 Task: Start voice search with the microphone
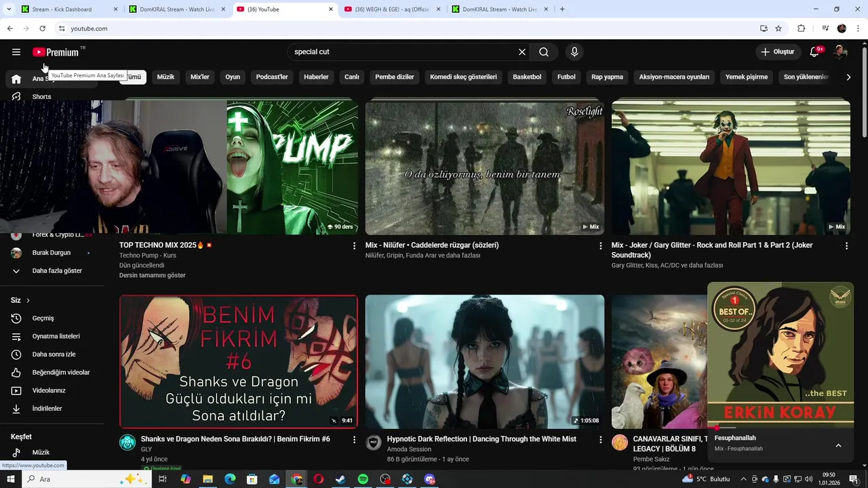[x=574, y=52]
